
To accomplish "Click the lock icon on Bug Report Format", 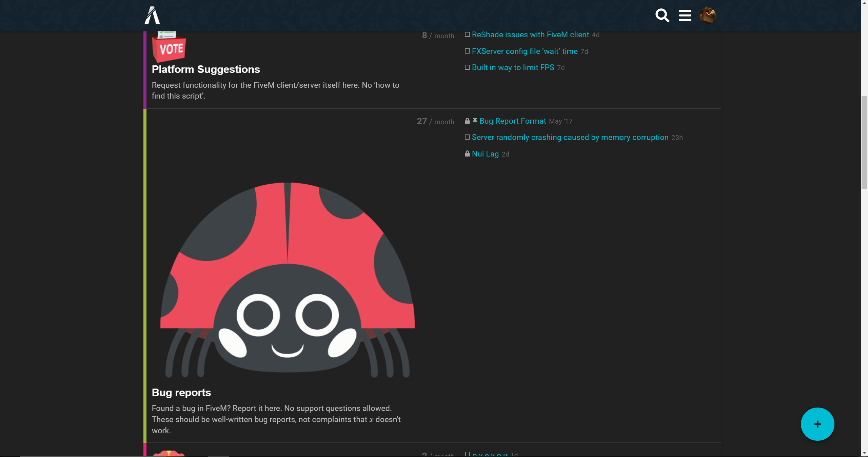I will coord(467,121).
